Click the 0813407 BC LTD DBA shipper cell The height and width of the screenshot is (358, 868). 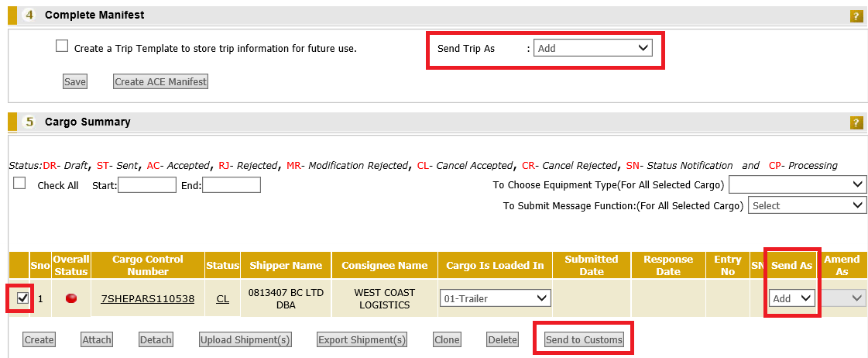pyautogui.click(x=286, y=298)
